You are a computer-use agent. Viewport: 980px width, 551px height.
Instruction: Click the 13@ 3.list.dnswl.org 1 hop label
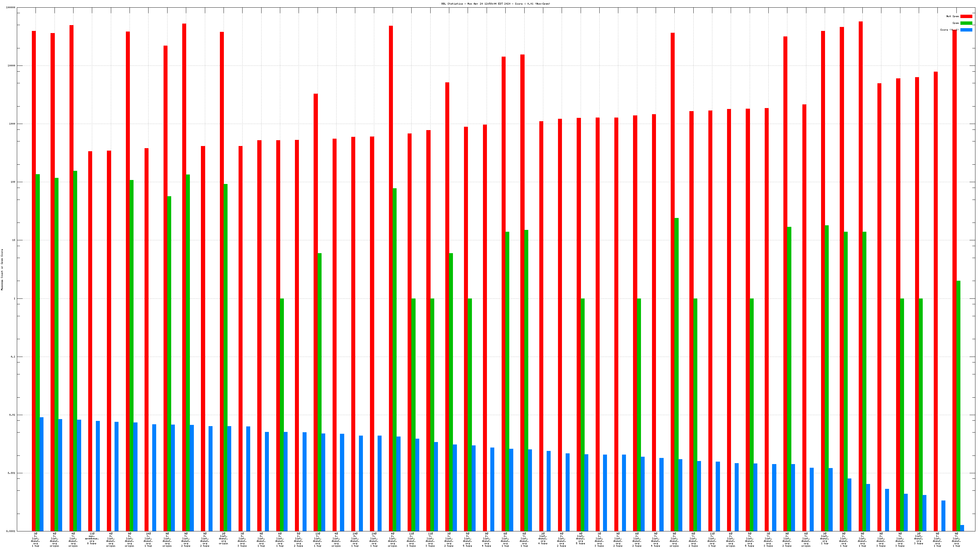317,540
